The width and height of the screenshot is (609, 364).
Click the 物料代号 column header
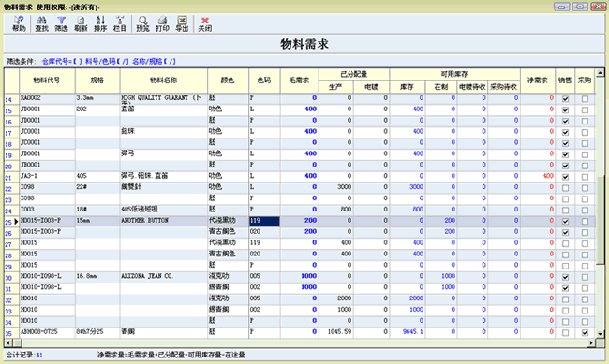[x=47, y=80]
